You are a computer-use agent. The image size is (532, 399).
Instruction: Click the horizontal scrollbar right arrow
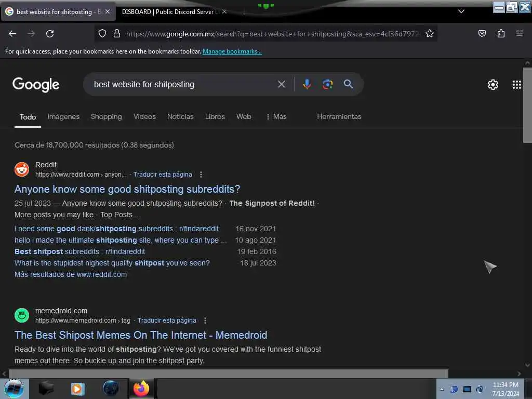[x=519, y=374]
